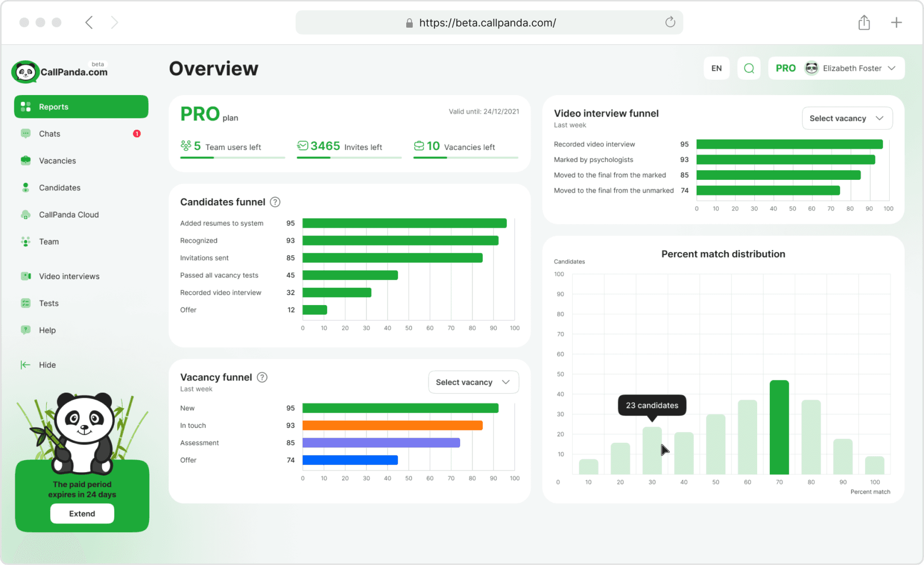Click the search magnifier icon
Image resolution: width=924 pixels, height=565 pixels.
click(749, 68)
